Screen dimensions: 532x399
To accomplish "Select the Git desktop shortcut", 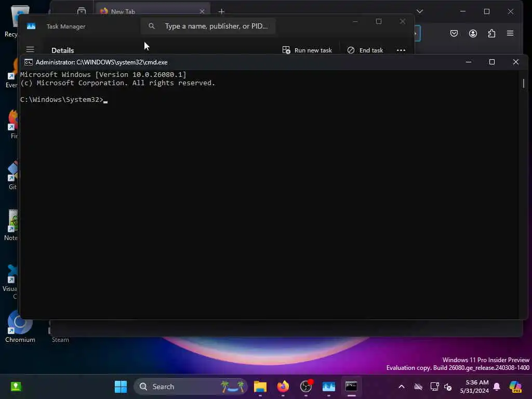I will tap(13, 176).
